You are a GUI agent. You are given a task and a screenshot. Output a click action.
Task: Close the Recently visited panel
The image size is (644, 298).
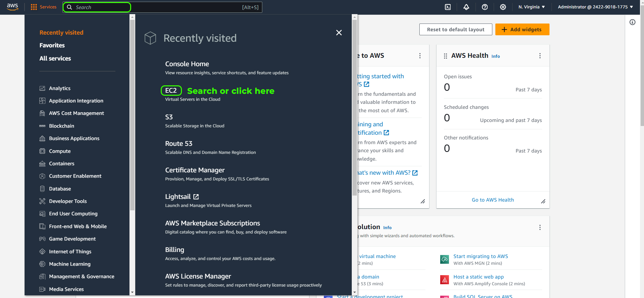[x=339, y=33]
